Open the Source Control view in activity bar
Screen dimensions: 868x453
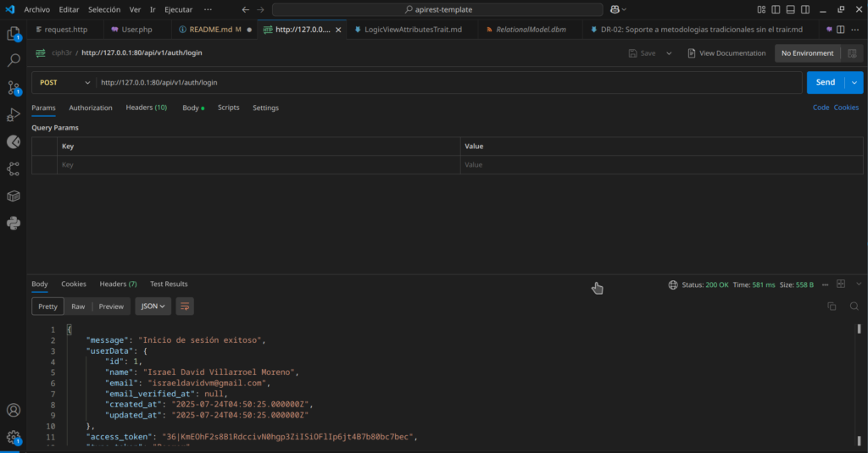tap(14, 87)
